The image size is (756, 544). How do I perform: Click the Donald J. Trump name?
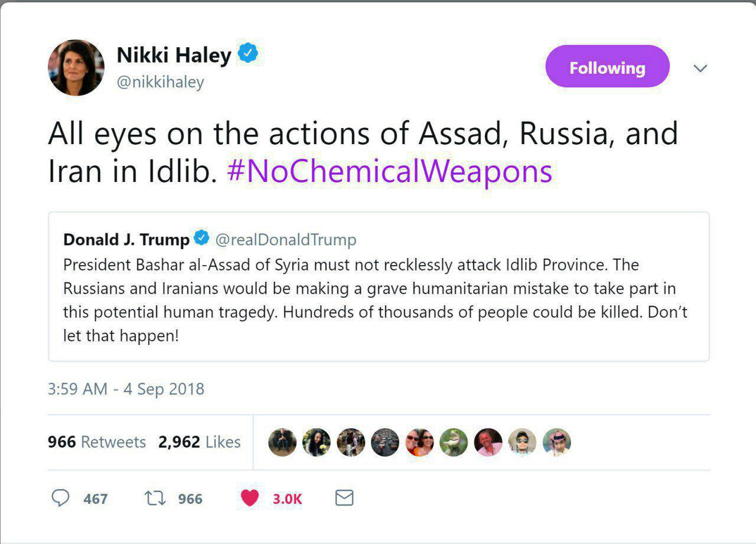pyautogui.click(x=126, y=240)
